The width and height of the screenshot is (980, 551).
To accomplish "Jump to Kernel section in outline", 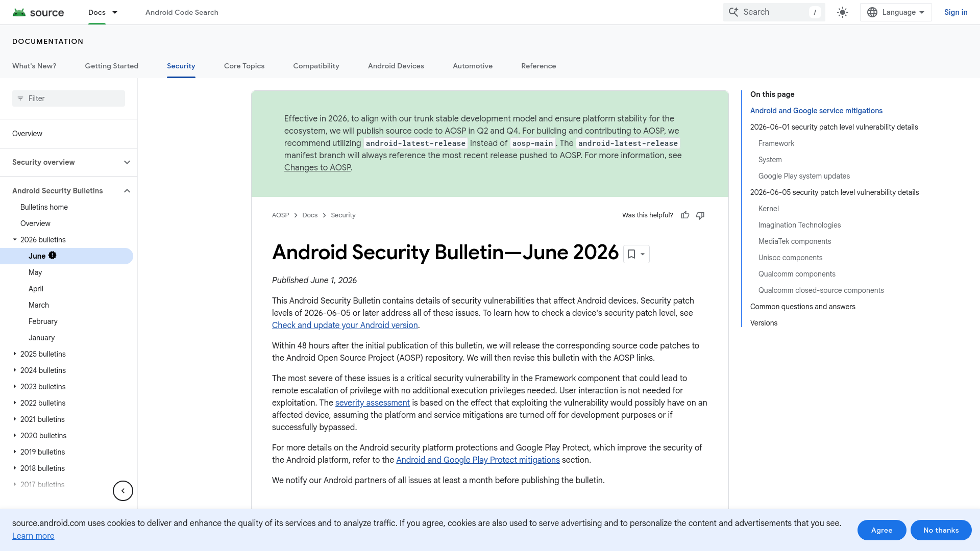I will point(769,209).
